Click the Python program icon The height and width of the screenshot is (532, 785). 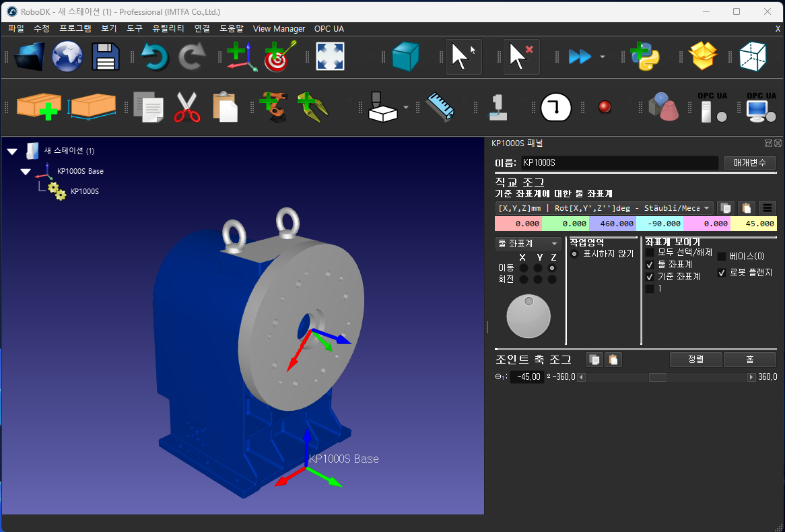(x=644, y=57)
